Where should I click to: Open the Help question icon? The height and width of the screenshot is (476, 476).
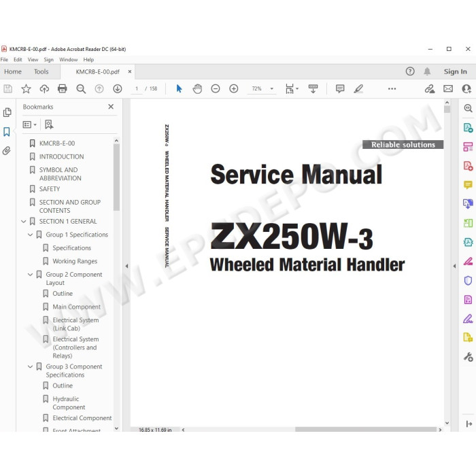click(x=410, y=71)
